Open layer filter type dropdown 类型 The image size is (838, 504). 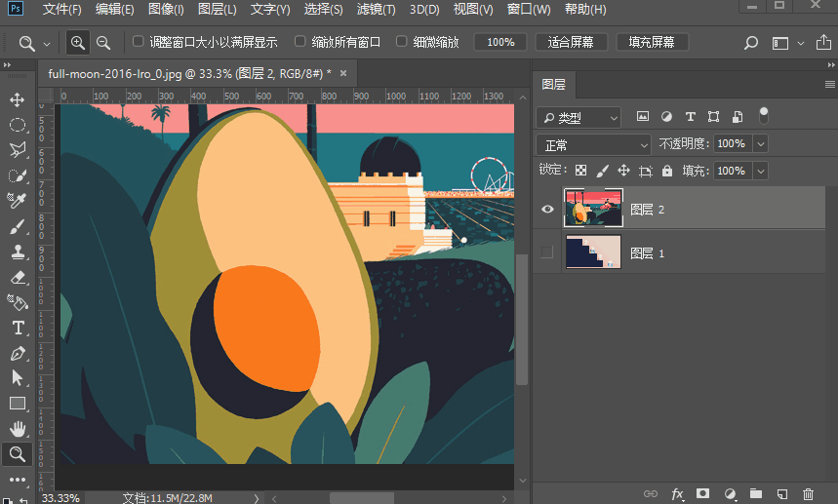pyautogui.click(x=579, y=117)
